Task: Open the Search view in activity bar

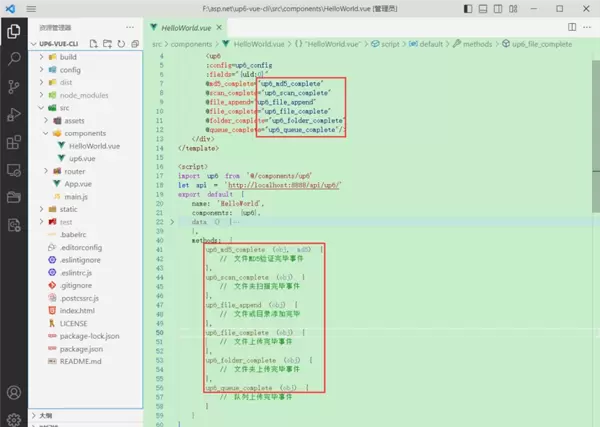Action: (14, 59)
